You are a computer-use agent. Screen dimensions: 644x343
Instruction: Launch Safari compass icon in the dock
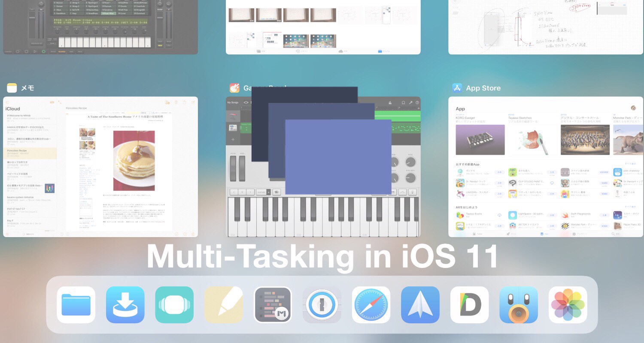click(x=371, y=305)
